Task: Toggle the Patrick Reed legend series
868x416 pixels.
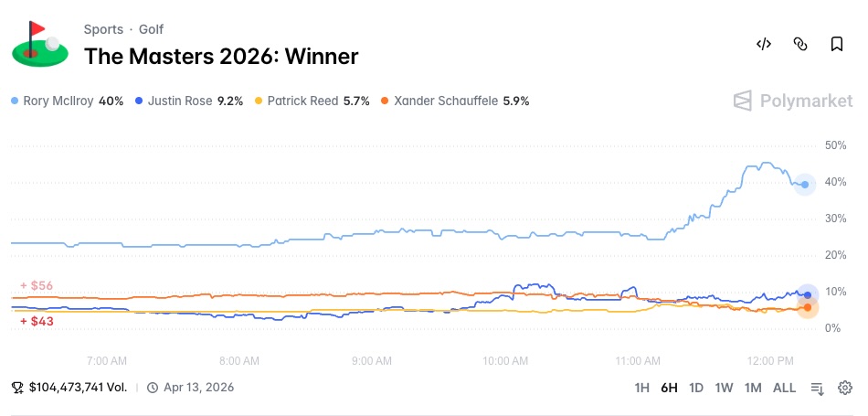Action: point(312,101)
